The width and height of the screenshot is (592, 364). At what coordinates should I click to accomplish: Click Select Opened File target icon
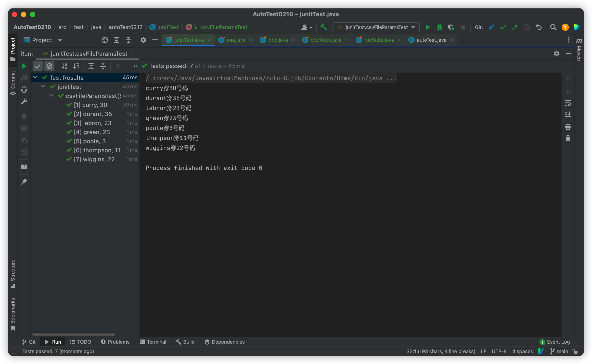(105, 40)
